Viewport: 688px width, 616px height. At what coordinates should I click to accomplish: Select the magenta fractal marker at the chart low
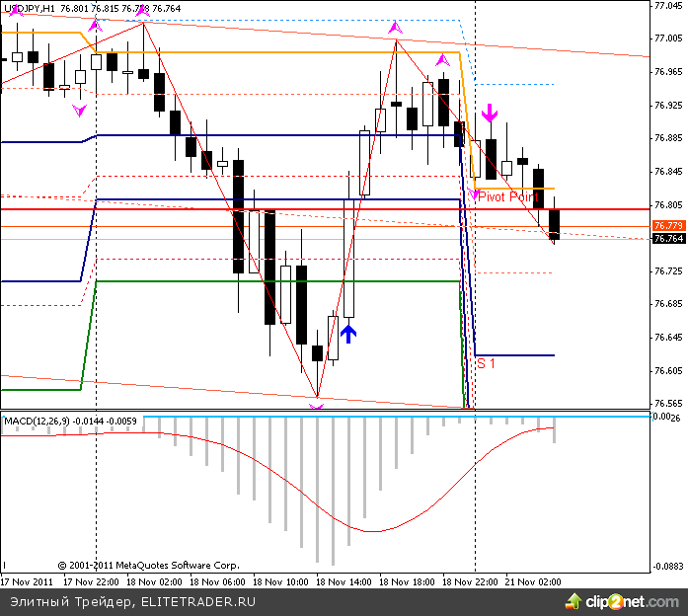click(x=316, y=403)
